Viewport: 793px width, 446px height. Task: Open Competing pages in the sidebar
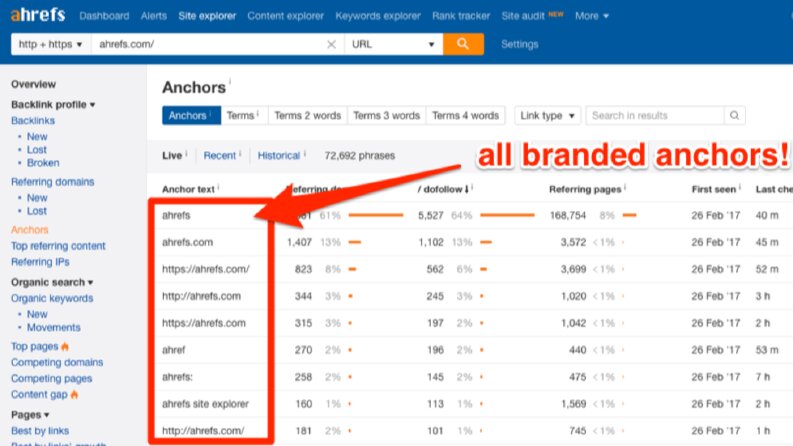[52, 379]
